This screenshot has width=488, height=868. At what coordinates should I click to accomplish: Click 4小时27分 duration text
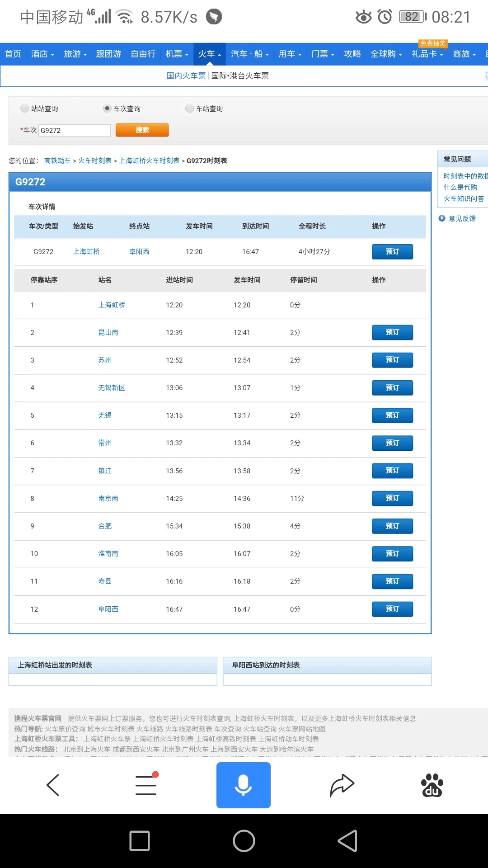click(314, 251)
